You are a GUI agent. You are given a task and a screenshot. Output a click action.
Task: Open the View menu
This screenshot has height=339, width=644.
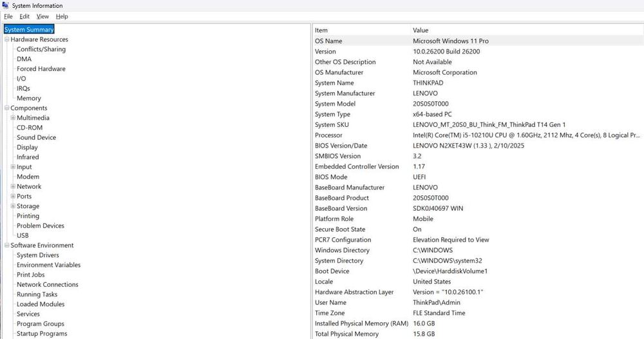click(43, 17)
